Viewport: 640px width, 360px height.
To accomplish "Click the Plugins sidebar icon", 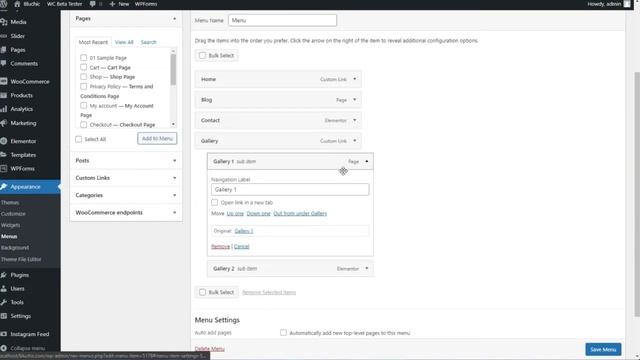I will click(4, 275).
